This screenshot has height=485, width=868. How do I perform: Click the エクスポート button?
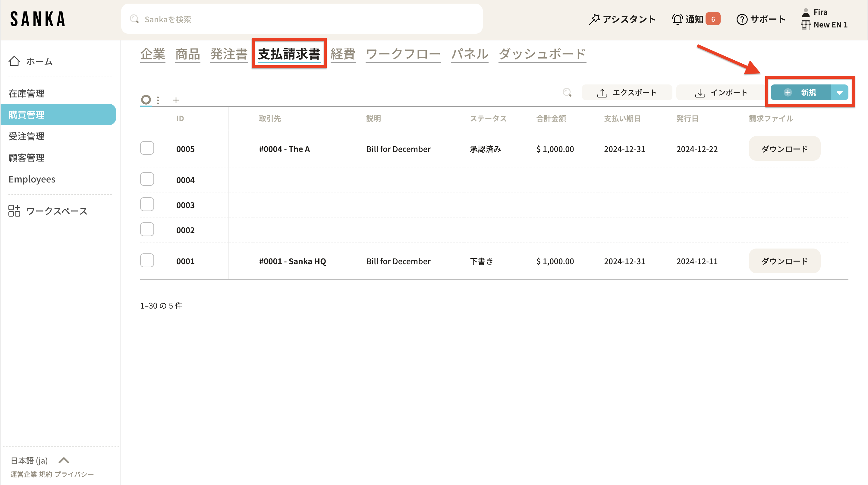tap(627, 92)
